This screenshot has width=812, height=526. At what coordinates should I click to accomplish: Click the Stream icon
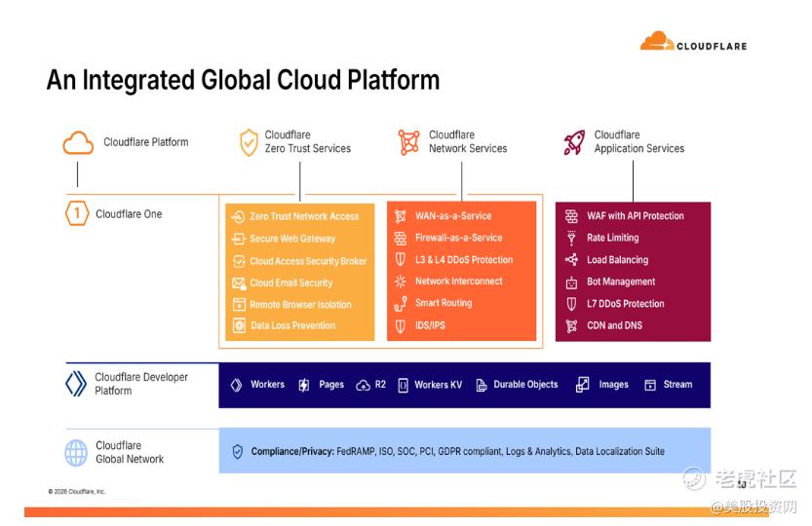[x=650, y=385]
